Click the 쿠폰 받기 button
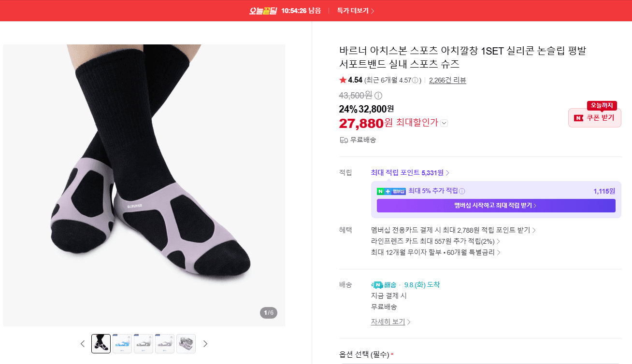The width and height of the screenshot is (632, 364). 595,118
